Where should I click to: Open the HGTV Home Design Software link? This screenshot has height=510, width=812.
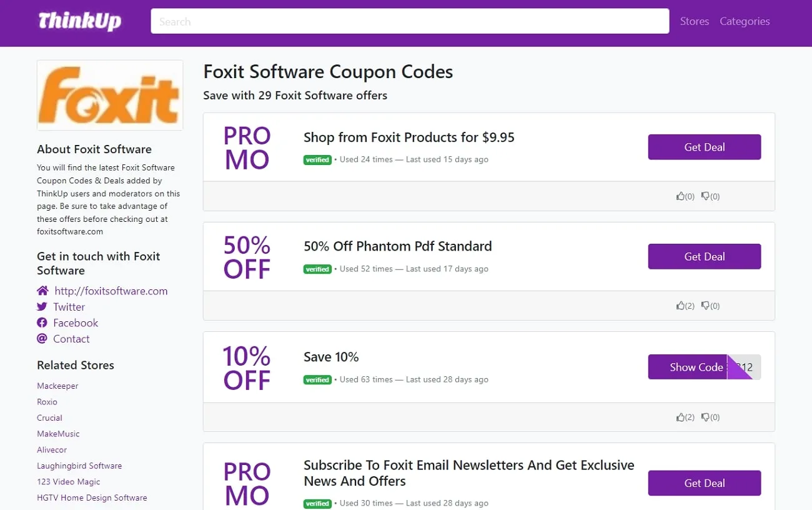pos(92,497)
